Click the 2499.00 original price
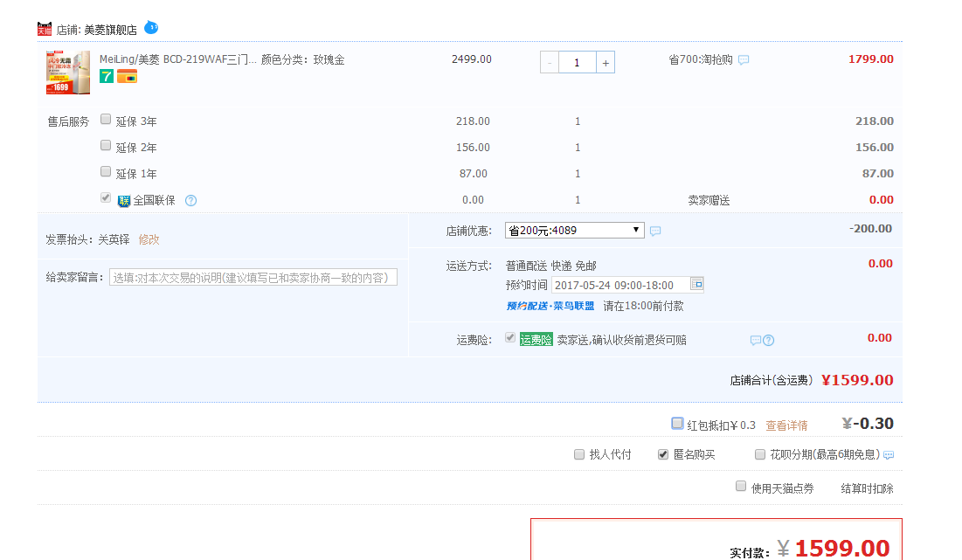Image resolution: width=962 pixels, height=560 pixels. click(x=472, y=59)
